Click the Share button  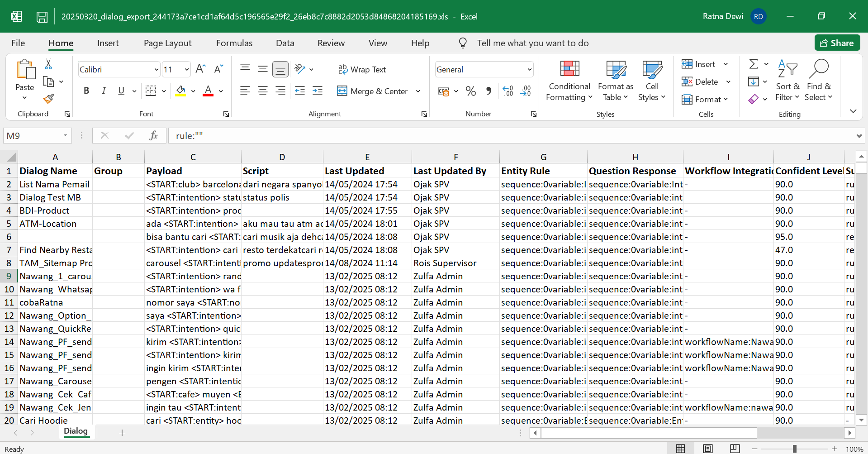[837, 43]
